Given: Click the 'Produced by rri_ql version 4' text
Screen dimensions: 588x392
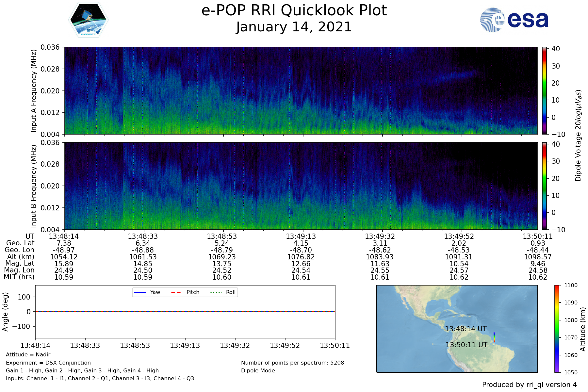Looking at the screenshot, I should (x=529, y=385).
